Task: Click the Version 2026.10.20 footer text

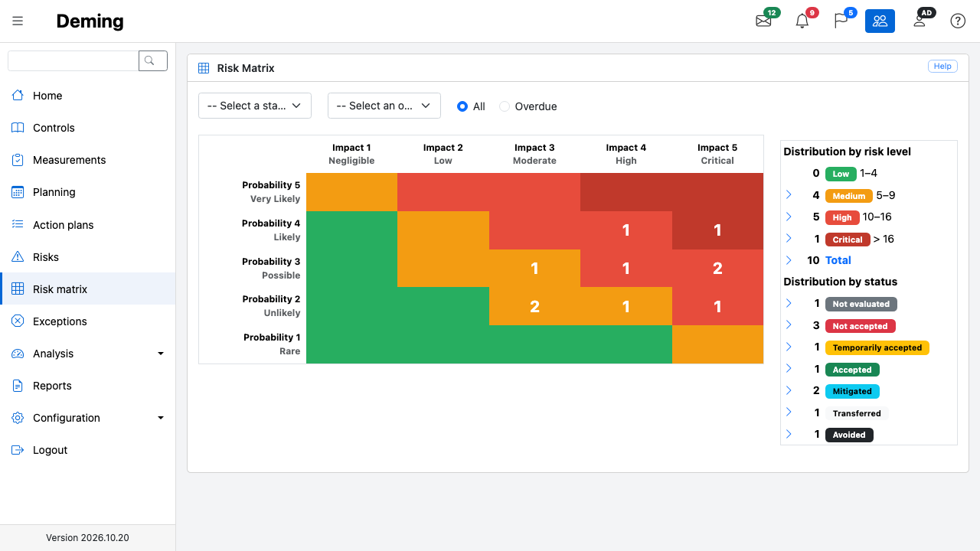Action: (x=87, y=538)
